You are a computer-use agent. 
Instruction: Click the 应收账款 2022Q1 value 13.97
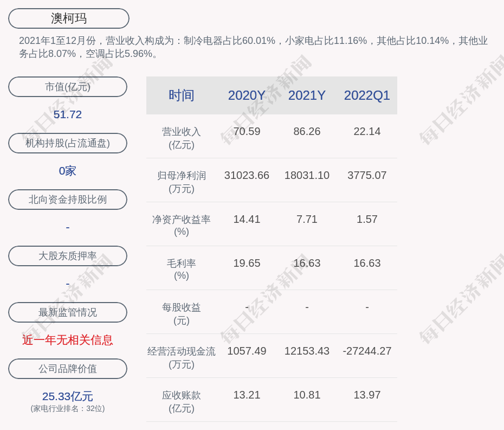tap(367, 395)
